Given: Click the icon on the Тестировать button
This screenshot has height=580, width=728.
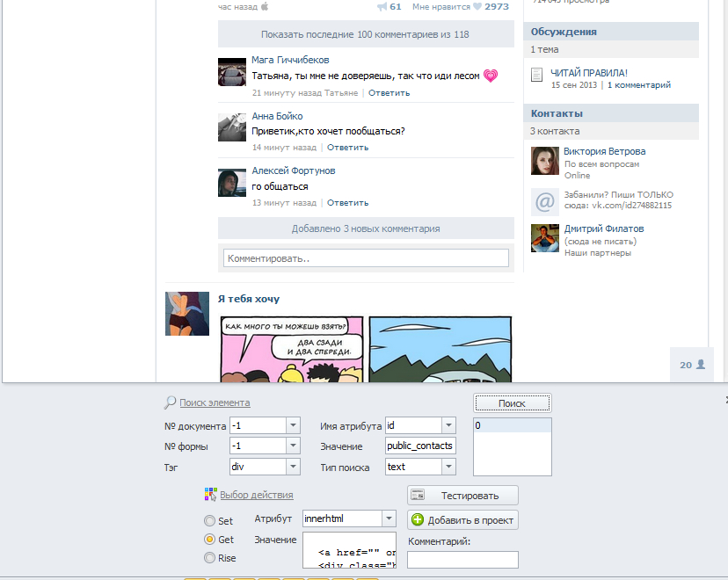Looking at the screenshot, I should pos(418,495).
